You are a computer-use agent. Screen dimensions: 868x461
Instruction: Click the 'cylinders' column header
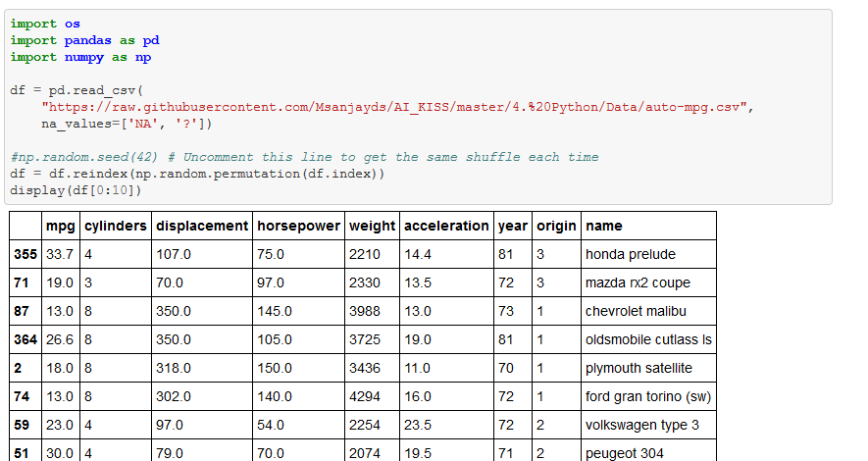tap(115, 226)
